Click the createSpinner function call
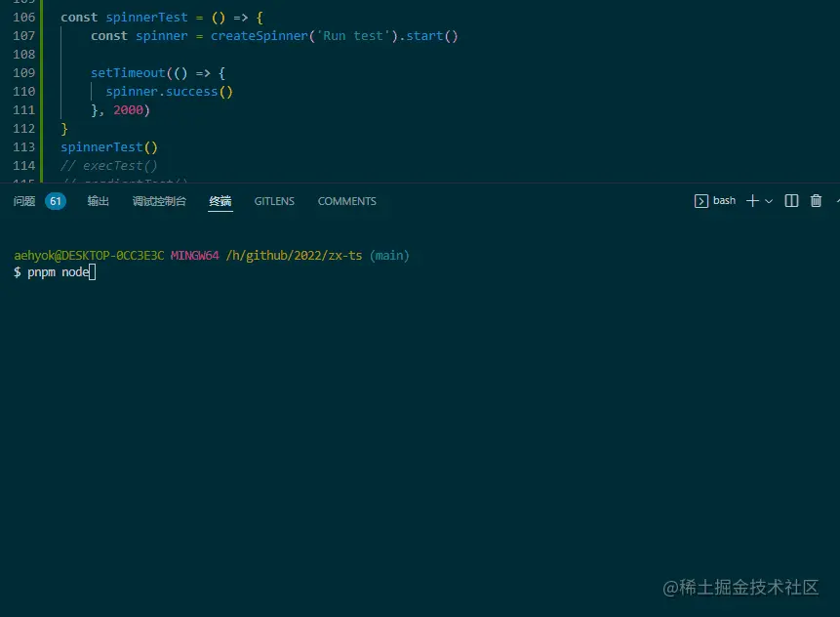 click(x=260, y=36)
